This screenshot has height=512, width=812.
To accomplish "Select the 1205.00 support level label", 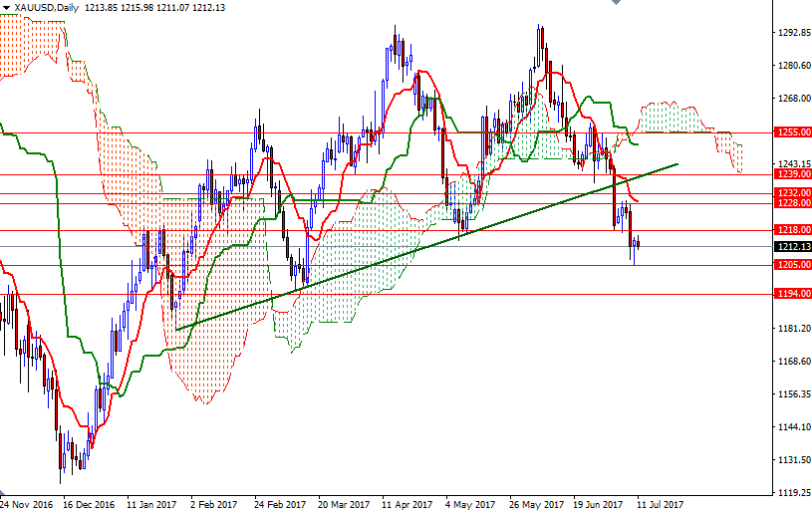I will (792, 266).
